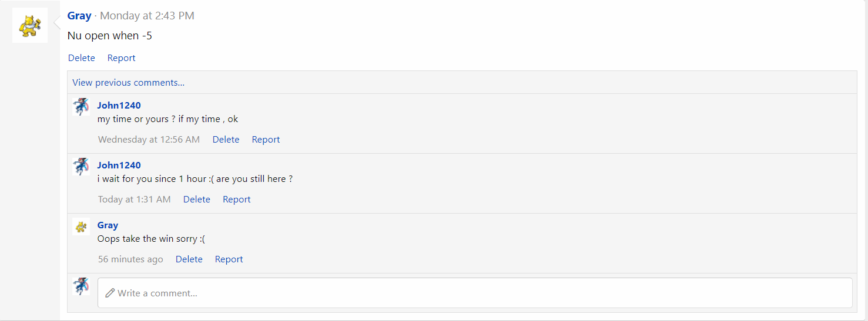Click John1240's avatar beside the 1 hour comment
Image resolution: width=868 pixels, height=321 pixels.
[81, 167]
